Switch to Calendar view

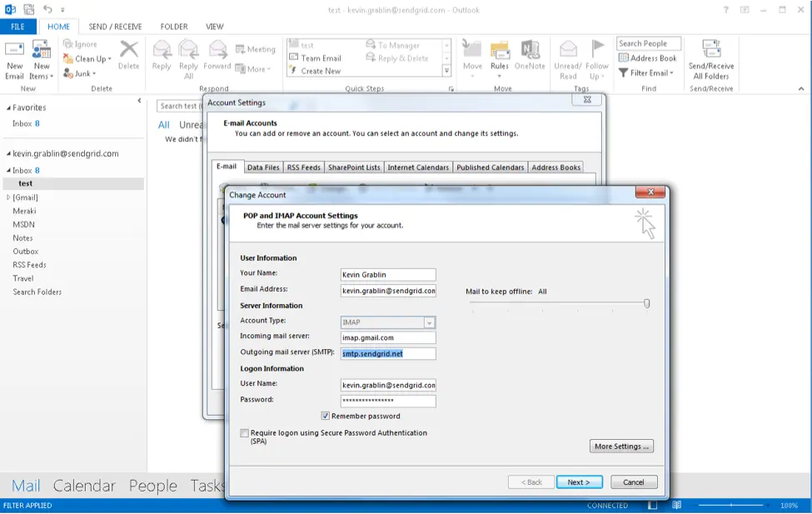pyautogui.click(x=84, y=486)
